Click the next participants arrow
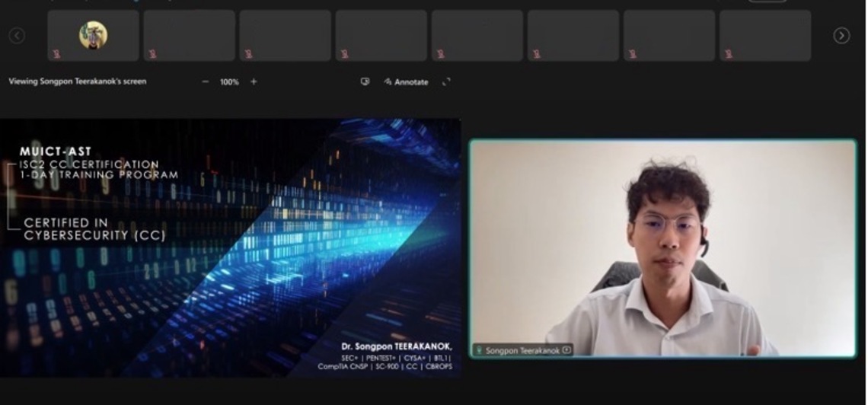868x405 pixels. (x=841, y=36)
